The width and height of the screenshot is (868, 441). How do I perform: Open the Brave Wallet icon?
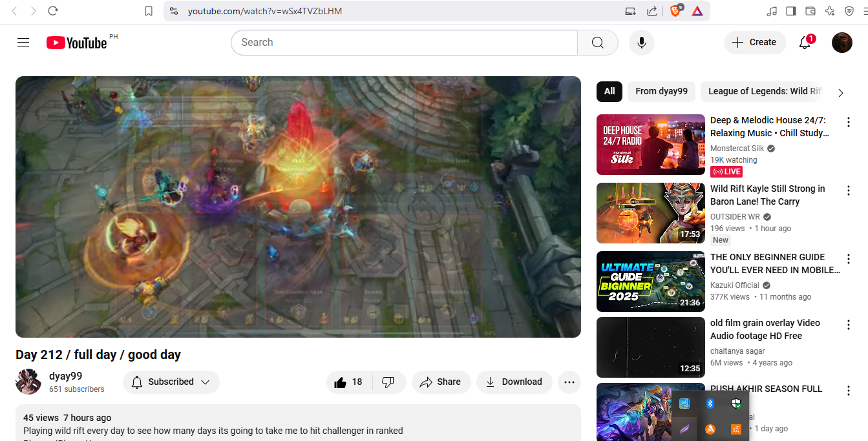(x=810, y=11)
